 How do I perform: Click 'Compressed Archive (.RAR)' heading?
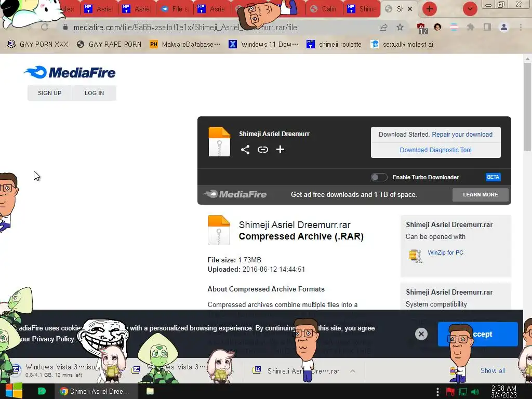(x=301, y=236)
